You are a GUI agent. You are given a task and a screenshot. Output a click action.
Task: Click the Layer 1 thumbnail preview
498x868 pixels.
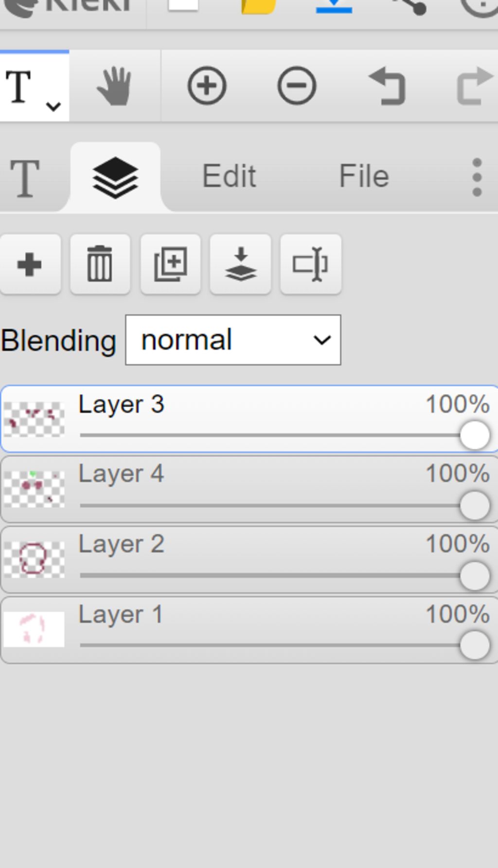click(x=34, y=629)
